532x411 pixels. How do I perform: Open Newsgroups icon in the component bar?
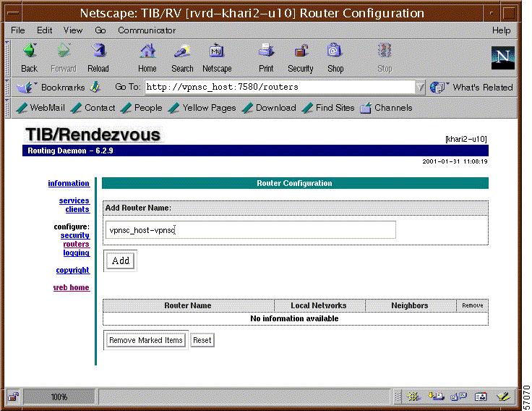[458, 397]
